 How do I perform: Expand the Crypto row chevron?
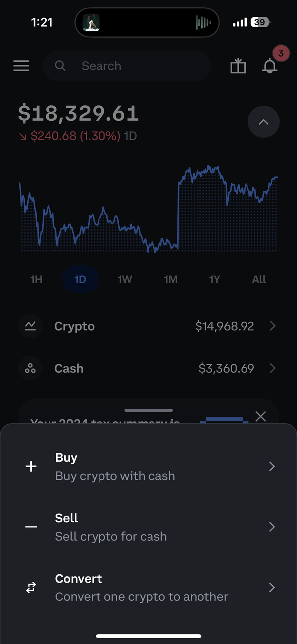[272, 326]
